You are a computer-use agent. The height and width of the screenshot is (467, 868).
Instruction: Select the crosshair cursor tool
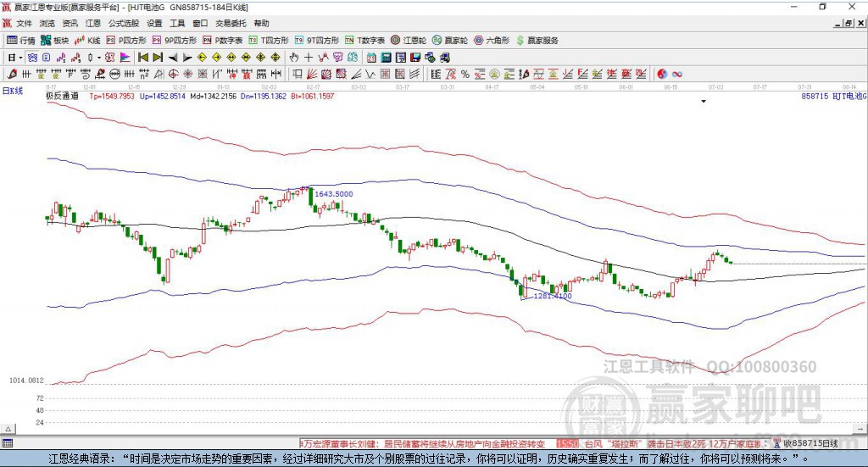coord(309,58)
